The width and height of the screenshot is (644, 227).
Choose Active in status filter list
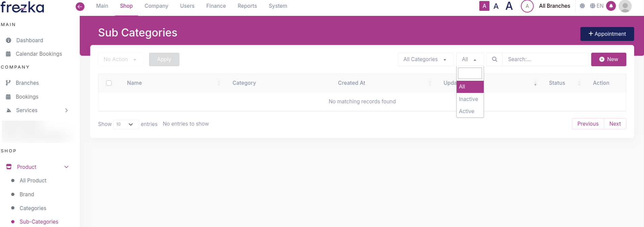(467, 111)
